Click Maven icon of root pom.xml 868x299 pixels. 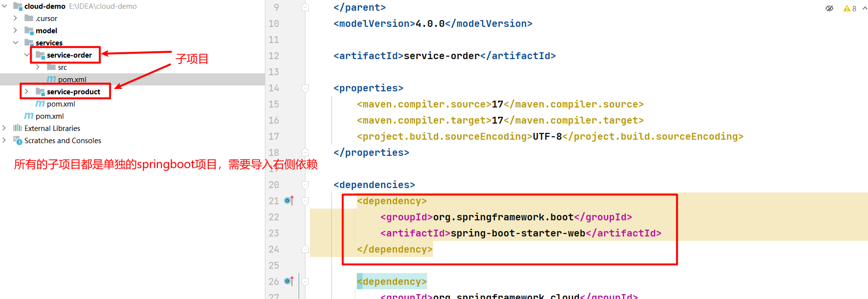pyautogui.click(x=29, y=116)
